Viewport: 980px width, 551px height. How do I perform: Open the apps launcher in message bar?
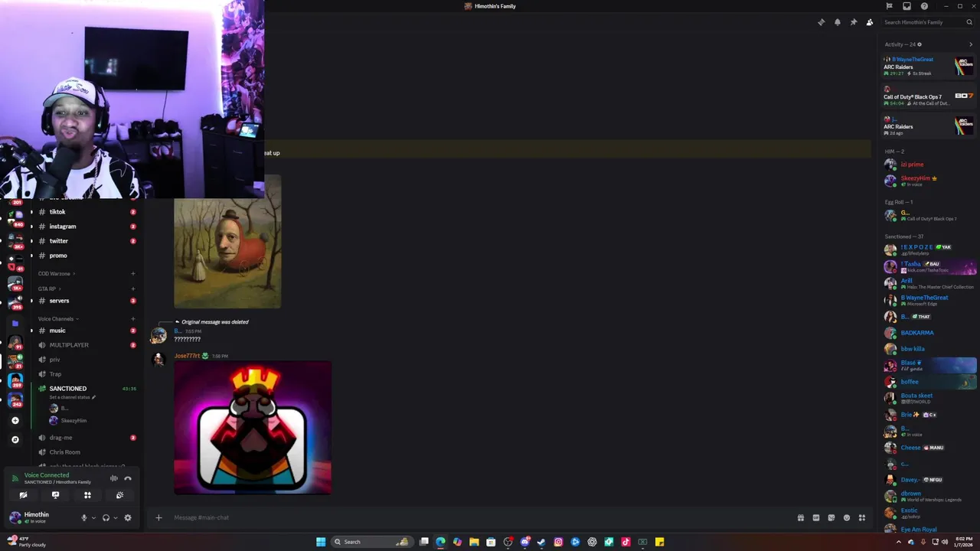click(862, 517)
